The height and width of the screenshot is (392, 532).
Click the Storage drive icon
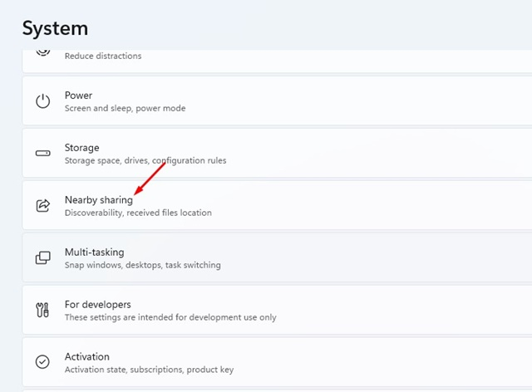[42, 154]
